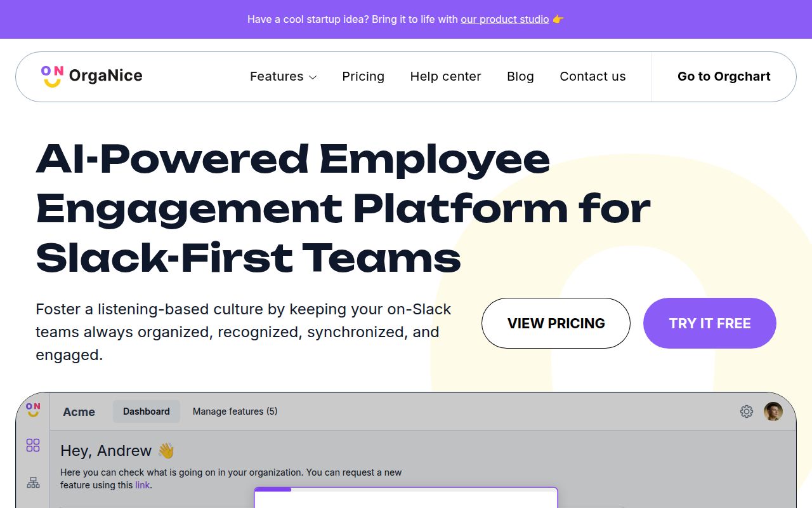This screenshot has width=812, height=508.
Task: Switch to the Dashboard tab
Action: [x=147, y=411]
